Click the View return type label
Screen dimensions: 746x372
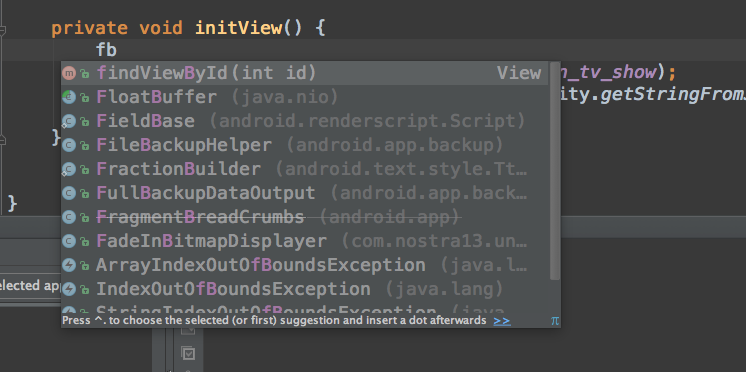click(519, 73)
